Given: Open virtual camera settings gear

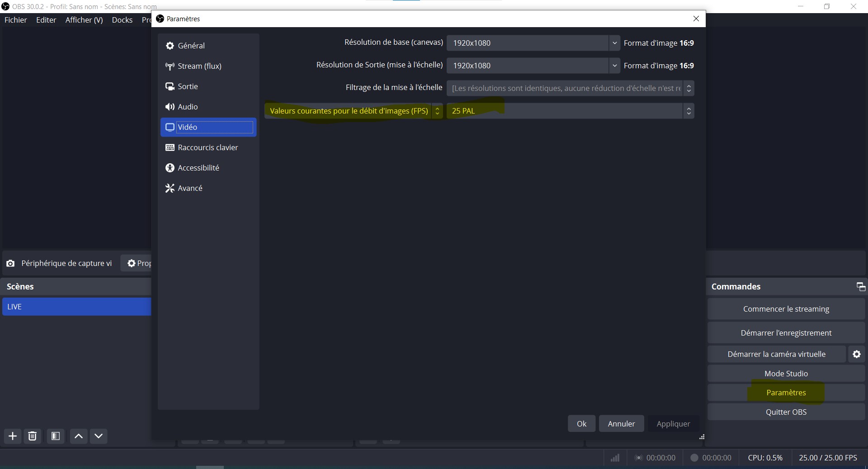Looking at the screenshot, I should (857, 354).
